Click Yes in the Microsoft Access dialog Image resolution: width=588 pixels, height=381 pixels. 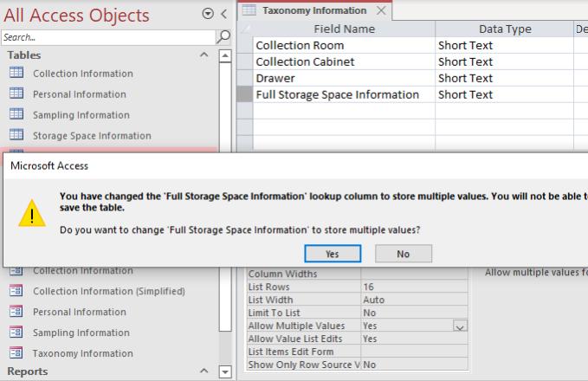point(333,254)
